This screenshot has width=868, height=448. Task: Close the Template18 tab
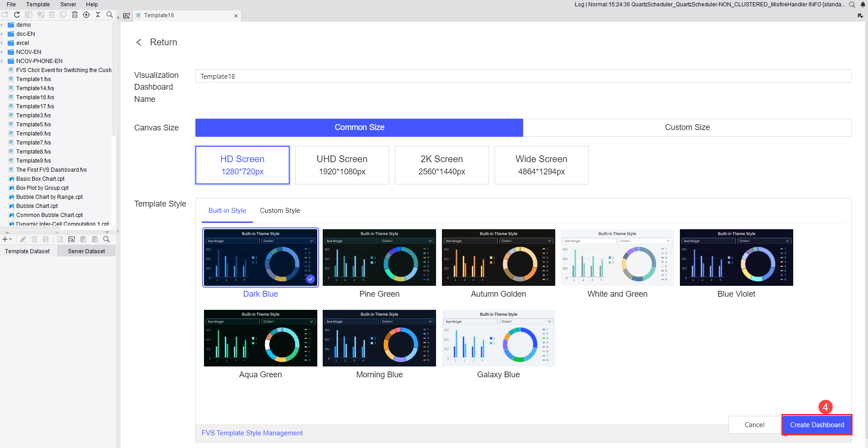[236, 16]
